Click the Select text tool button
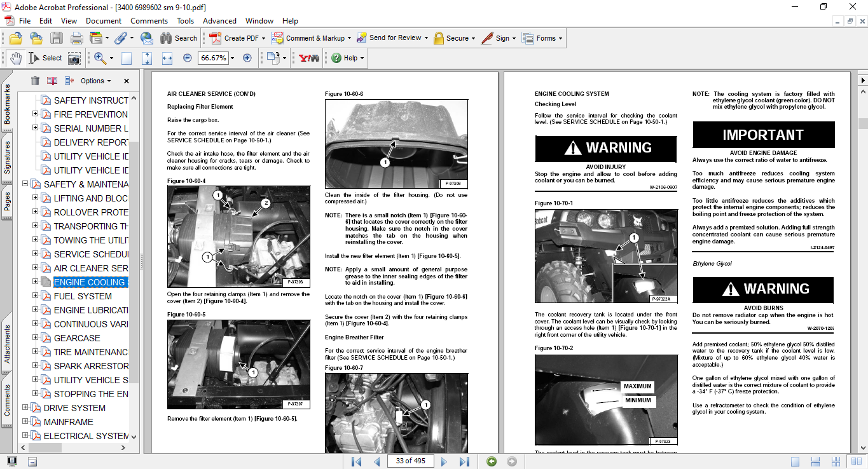 point(45,58)
